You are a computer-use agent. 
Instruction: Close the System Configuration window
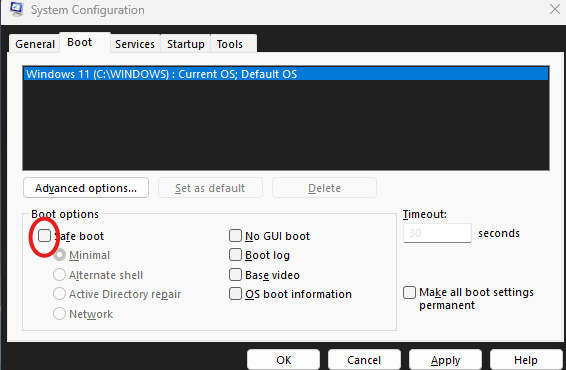(555, 9)
